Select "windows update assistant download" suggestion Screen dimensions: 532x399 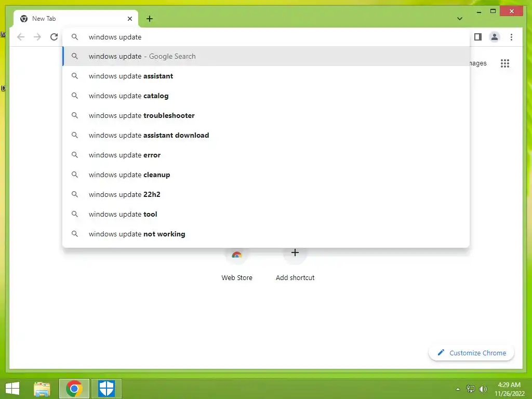tap(266, 135)
